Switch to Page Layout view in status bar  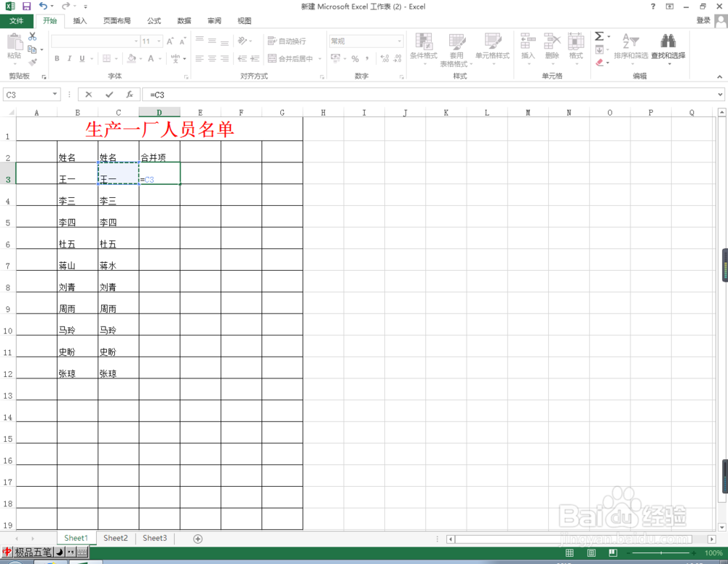point(591,553)
